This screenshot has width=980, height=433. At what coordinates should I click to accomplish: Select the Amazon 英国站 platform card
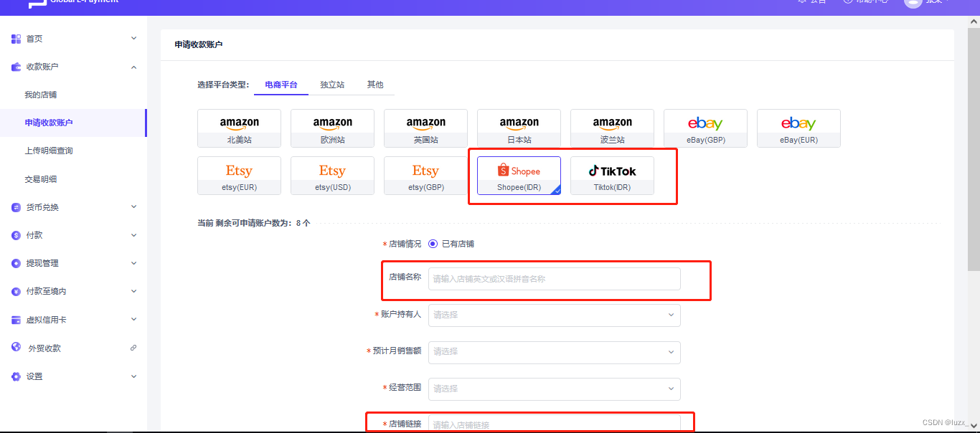coord(425,128)
